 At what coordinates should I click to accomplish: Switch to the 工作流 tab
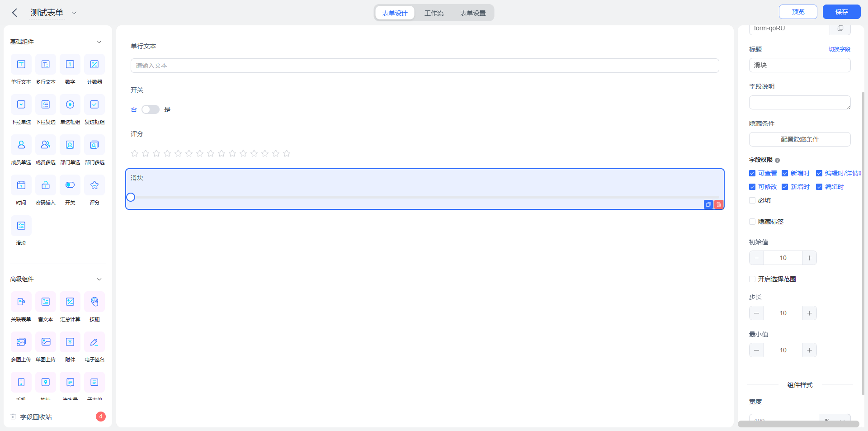click(x=434, y=13)
